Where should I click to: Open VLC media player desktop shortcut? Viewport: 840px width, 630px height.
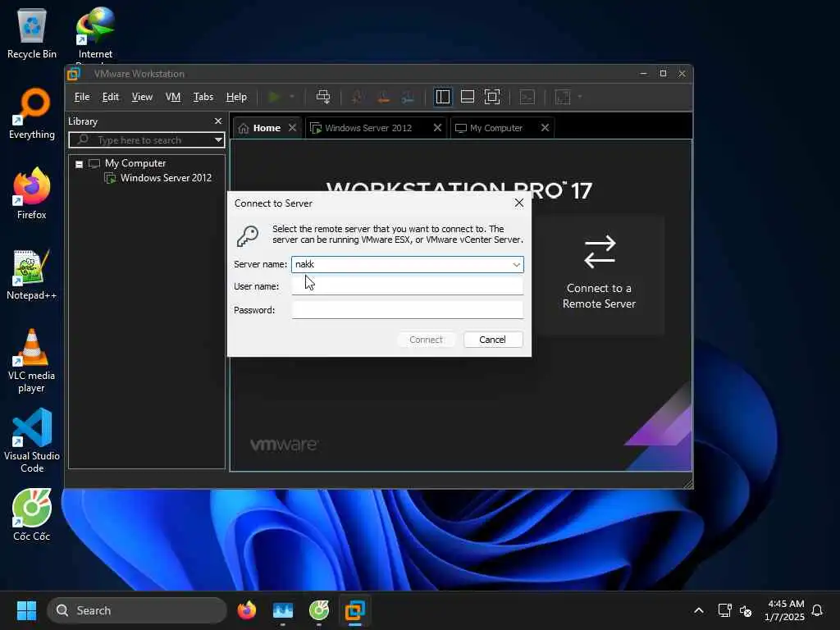(32, 361)
